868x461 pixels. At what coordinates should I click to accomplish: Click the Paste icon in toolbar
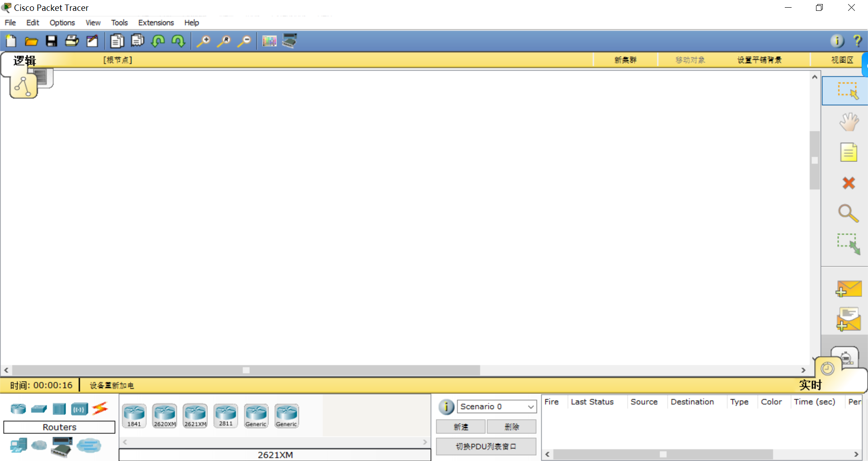pos(137,41)
